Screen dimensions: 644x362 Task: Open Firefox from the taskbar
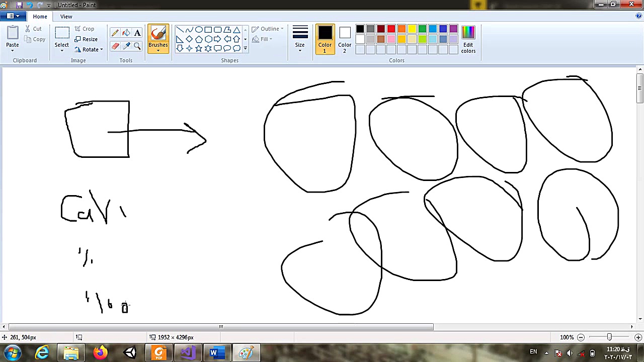[x=101, y=352]
